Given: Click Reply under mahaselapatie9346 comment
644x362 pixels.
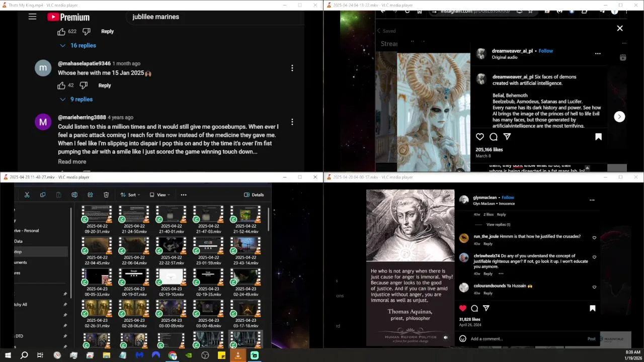Looking at the screenshot, I should (x=105, y=85).
